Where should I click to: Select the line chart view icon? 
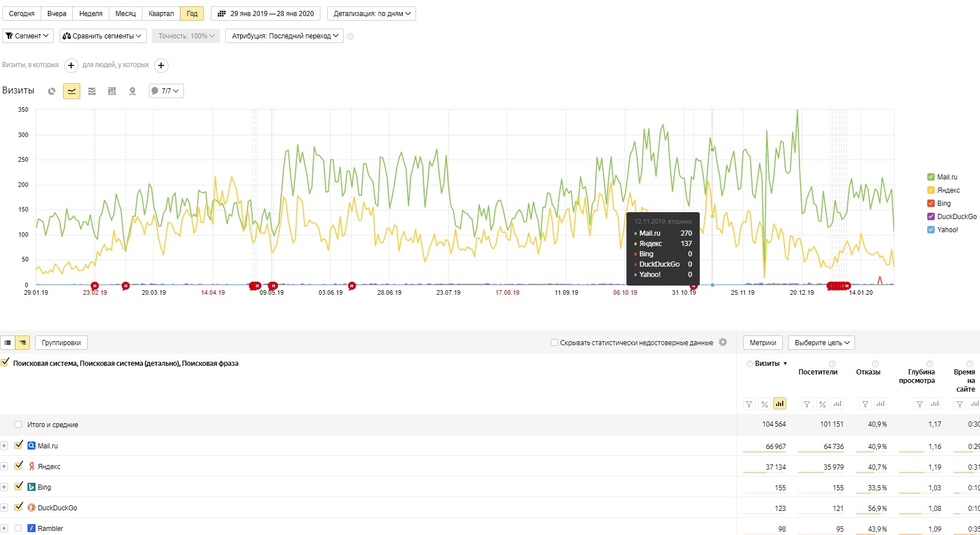pos(72,91)
